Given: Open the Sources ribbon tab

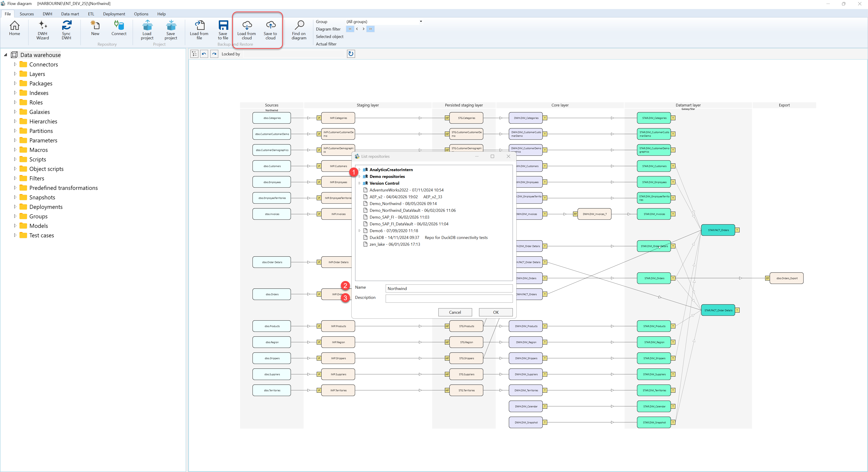Looking at the screenshot, I should (27, 14).
